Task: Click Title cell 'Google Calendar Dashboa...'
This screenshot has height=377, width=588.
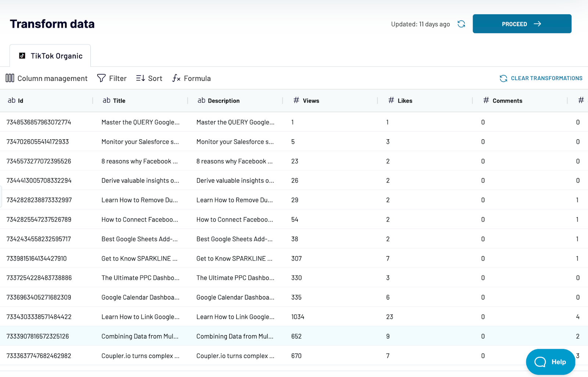Action: [140, 298]
